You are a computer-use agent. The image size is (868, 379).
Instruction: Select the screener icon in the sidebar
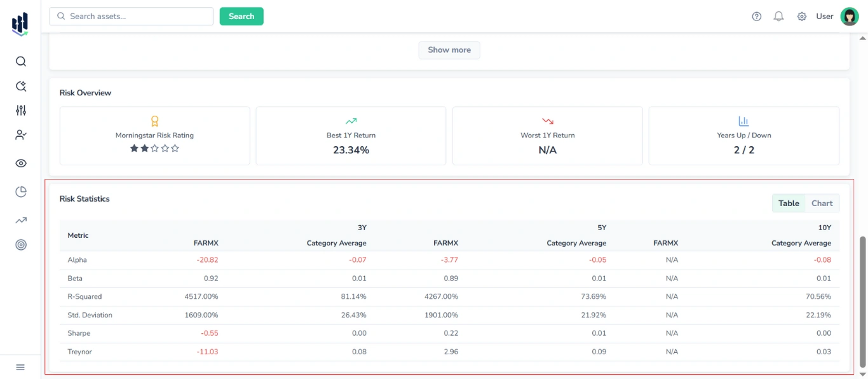(x=20, y=86)
